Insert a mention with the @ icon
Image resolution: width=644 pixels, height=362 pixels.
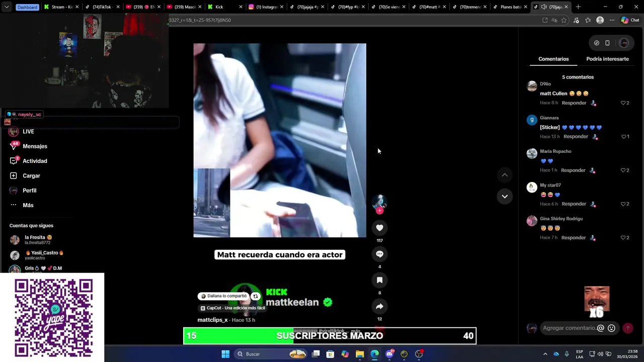click(x=600, y=328)
